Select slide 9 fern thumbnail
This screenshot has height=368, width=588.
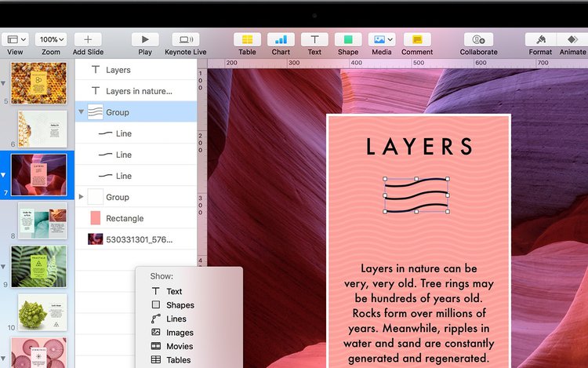(x=38, y=266)
